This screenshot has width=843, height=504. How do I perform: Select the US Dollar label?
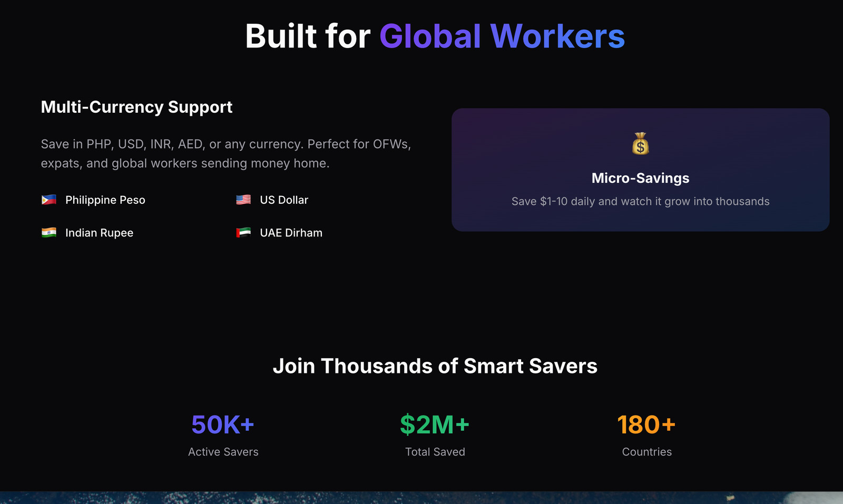pyautogui.click(x=283, y=200)
